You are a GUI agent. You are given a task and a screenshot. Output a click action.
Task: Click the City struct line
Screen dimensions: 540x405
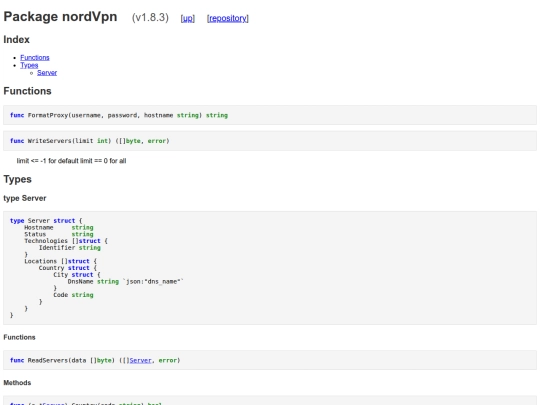click(x=77, y=274)
